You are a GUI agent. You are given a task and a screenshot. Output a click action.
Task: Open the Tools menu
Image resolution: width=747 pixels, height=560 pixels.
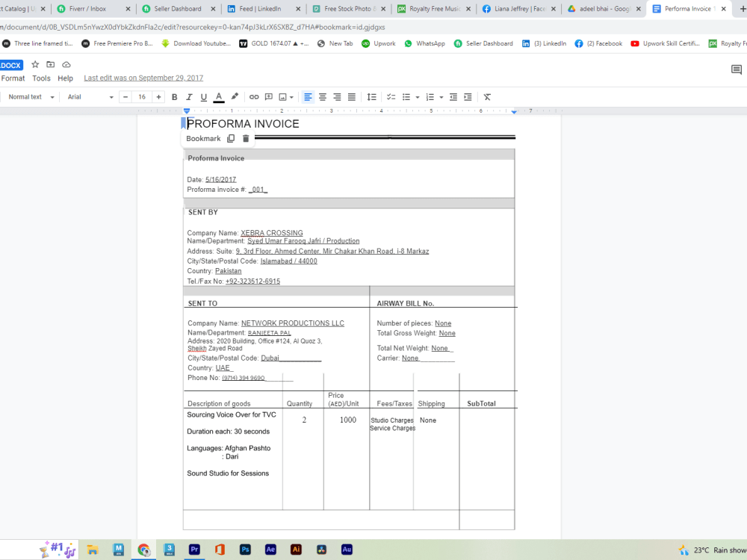[41, 78]
